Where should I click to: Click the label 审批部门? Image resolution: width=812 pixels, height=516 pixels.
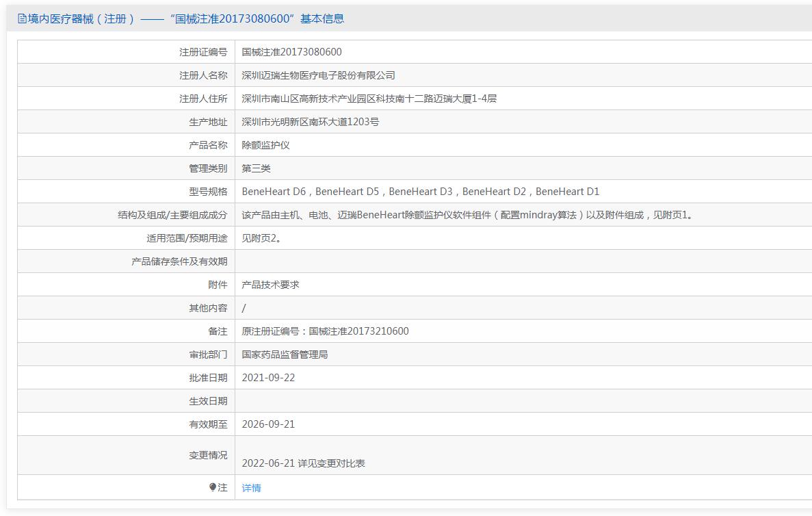(x=208, y=355)
